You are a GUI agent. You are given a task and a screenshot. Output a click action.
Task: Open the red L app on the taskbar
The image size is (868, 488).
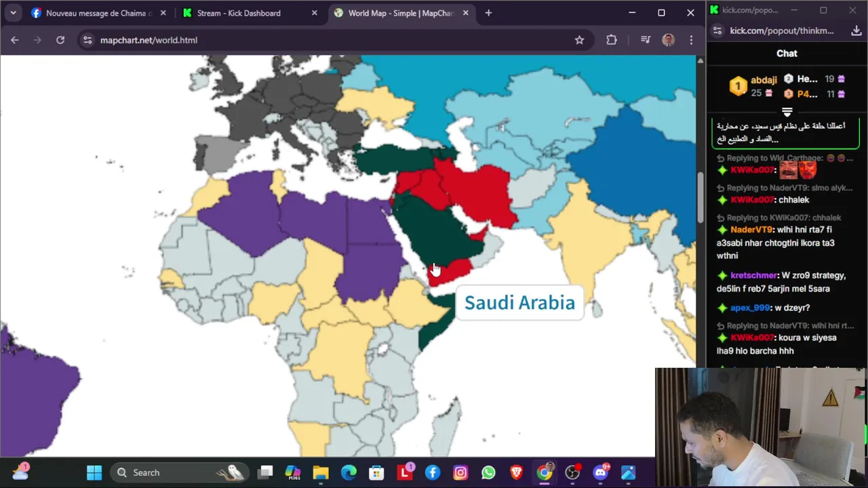(x=405, y=472)
